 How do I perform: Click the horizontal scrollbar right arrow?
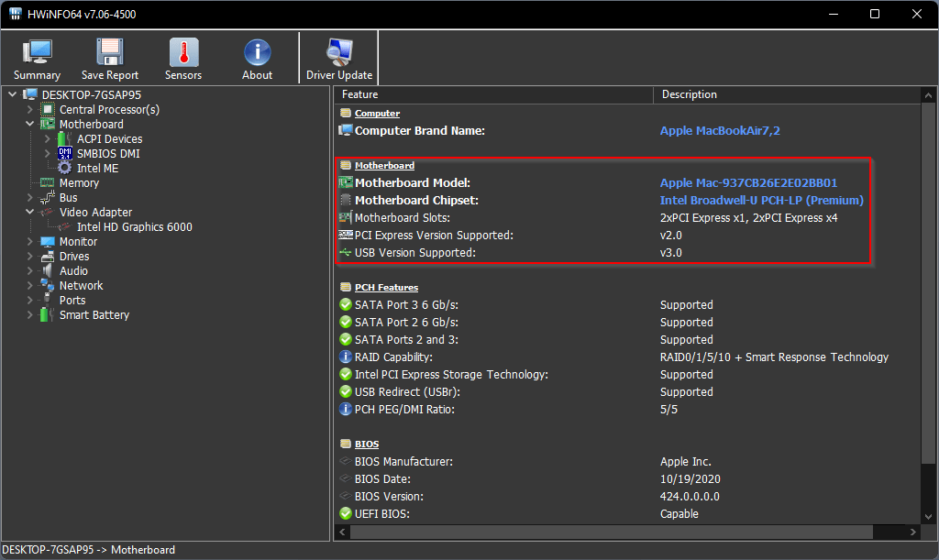click(x=912, y=532)
